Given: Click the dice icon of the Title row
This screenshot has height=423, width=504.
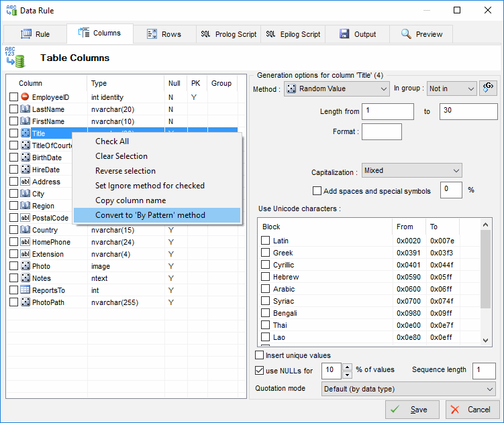Looking at the screenshot, I should click(26, 133).
